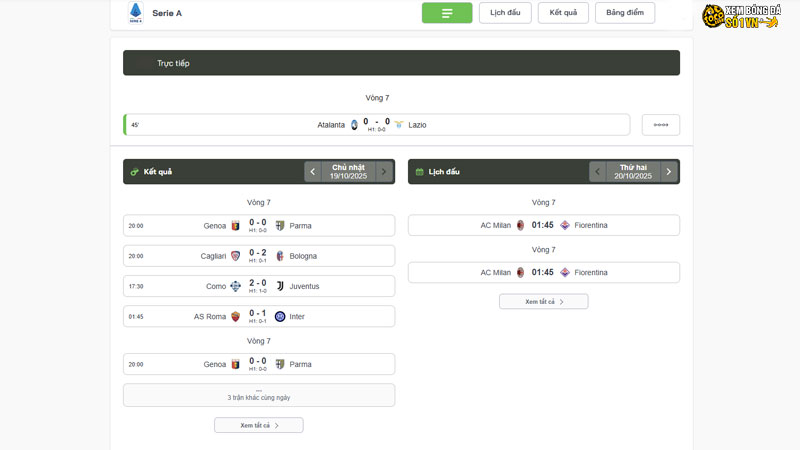Click the Inter crest in results
This screenshot has width=800, height=450.
point(280,316)
